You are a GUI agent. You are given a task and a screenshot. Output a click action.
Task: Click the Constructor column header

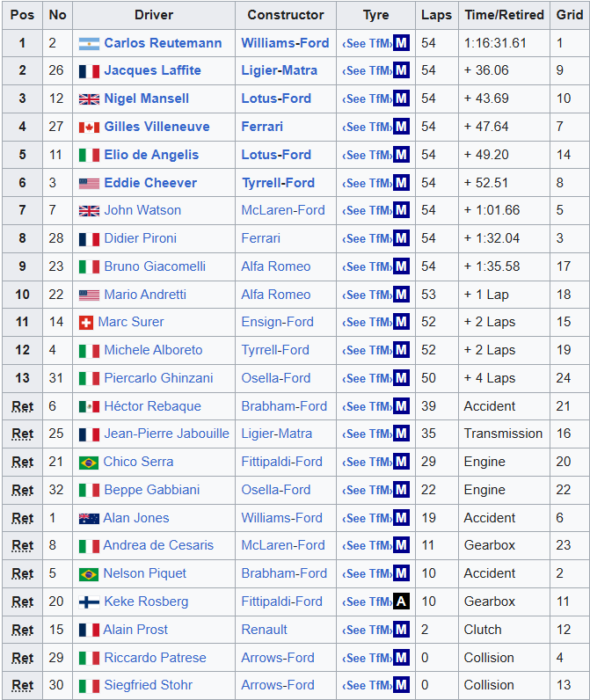pyautogui.click(x=286, y=15)
